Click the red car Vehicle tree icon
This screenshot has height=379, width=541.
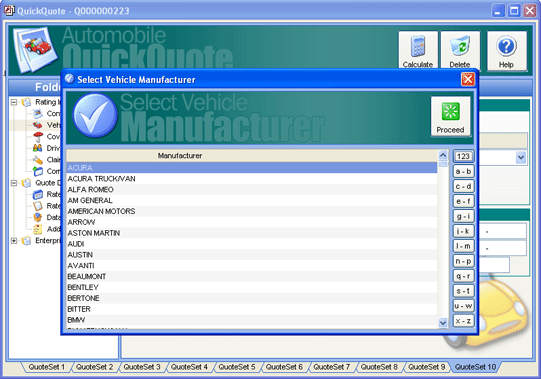tap(38, 125)
